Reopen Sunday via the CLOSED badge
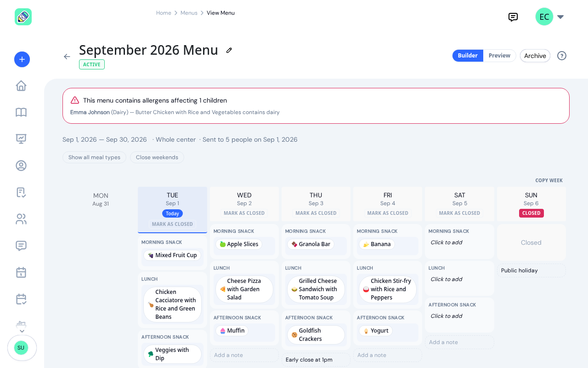The height and width of the screenshot is (368, 588). (x=531, y=213)
